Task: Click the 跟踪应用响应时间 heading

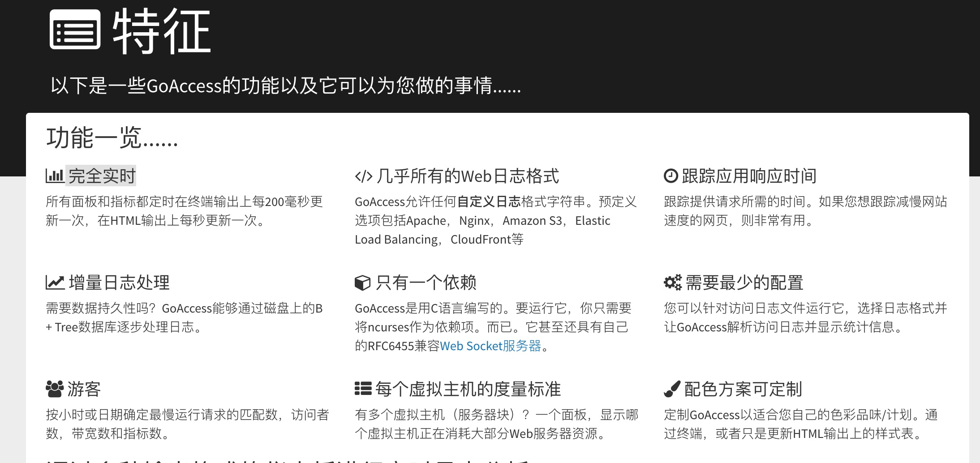Action: [749, 176]
